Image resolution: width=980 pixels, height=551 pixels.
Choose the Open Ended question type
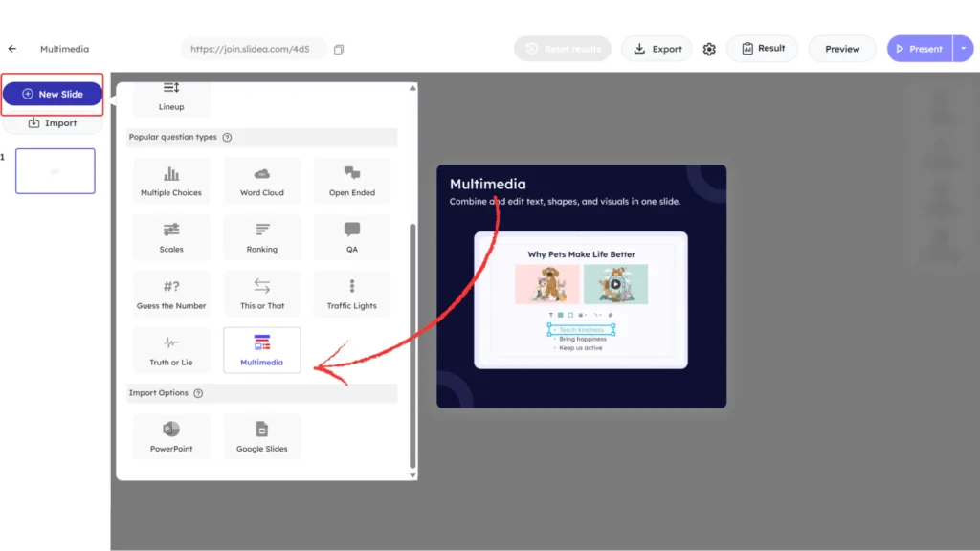(351, 181)
